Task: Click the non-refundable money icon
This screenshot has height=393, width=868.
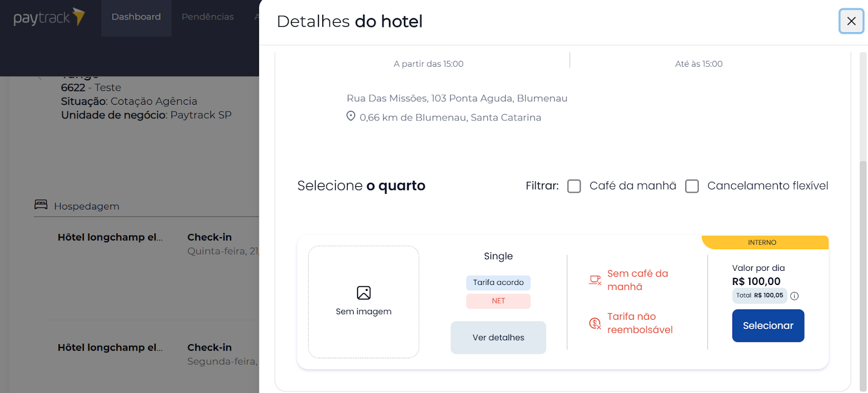Action: tap(595, 323)
